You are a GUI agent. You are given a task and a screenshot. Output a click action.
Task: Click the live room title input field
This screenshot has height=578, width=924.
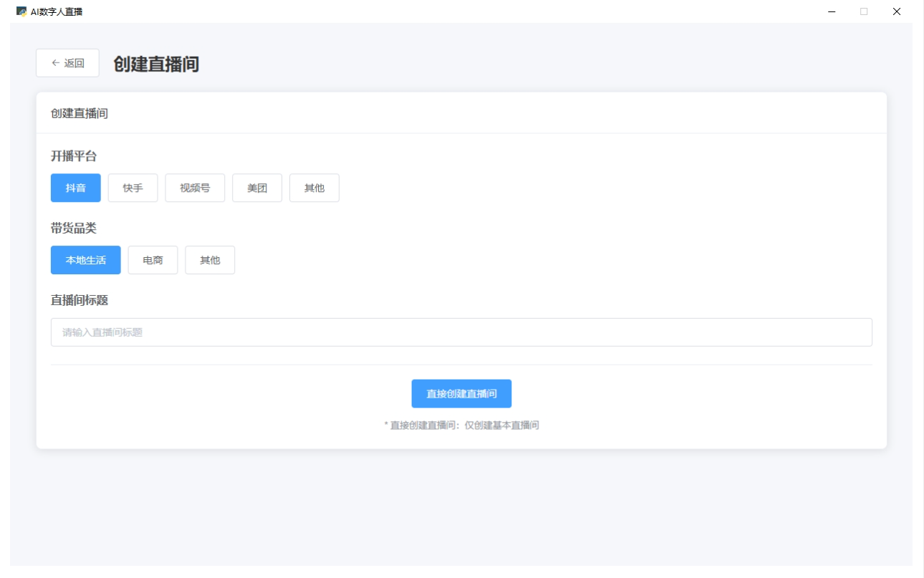click(461, 332)
